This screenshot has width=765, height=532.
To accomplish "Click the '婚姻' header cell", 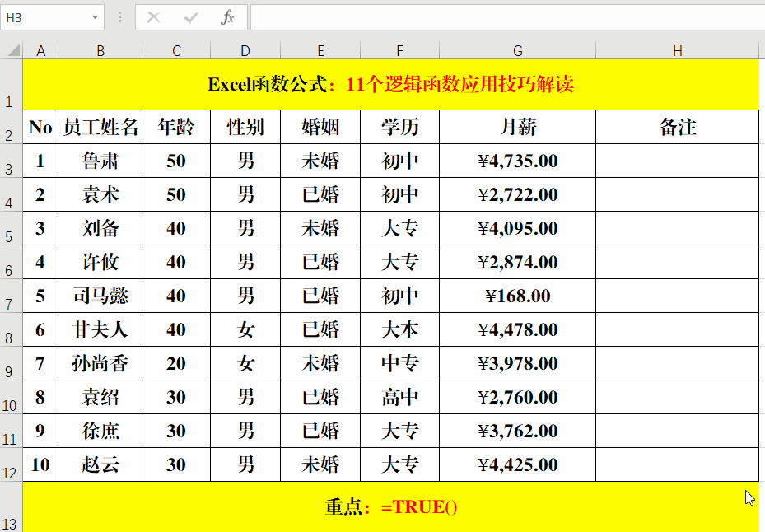I will pyautogui.click(x=320, y=127).
